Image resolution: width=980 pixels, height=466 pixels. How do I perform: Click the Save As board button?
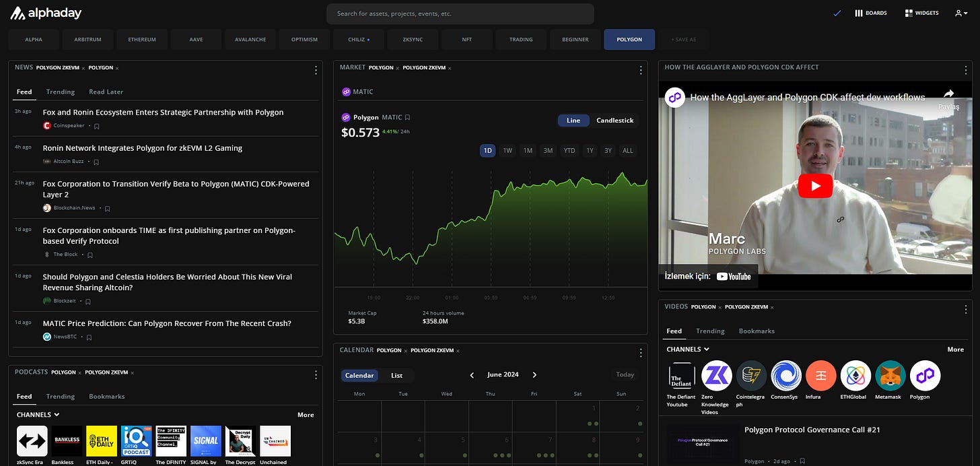pos(683,40)
